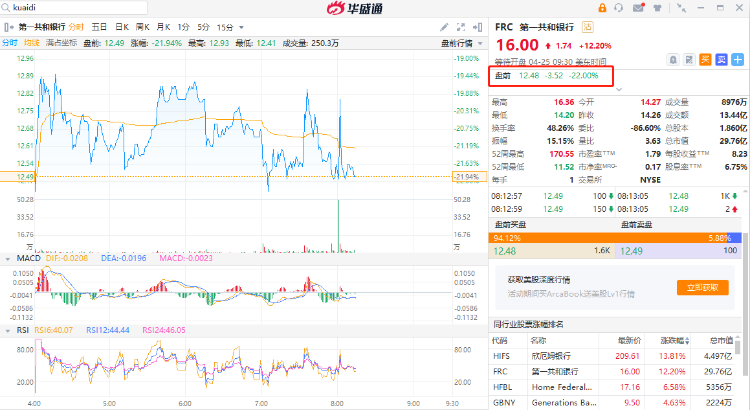This screenshot has width=750, height=410.
Task: Click the 52周最高 value 170.55
Action: coord(562,154)
